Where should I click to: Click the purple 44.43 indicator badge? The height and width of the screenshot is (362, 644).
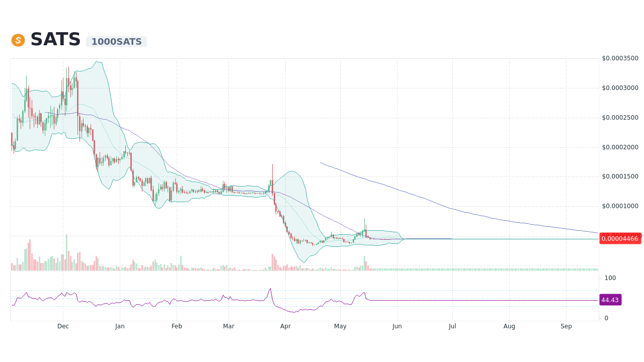[610, 300]
